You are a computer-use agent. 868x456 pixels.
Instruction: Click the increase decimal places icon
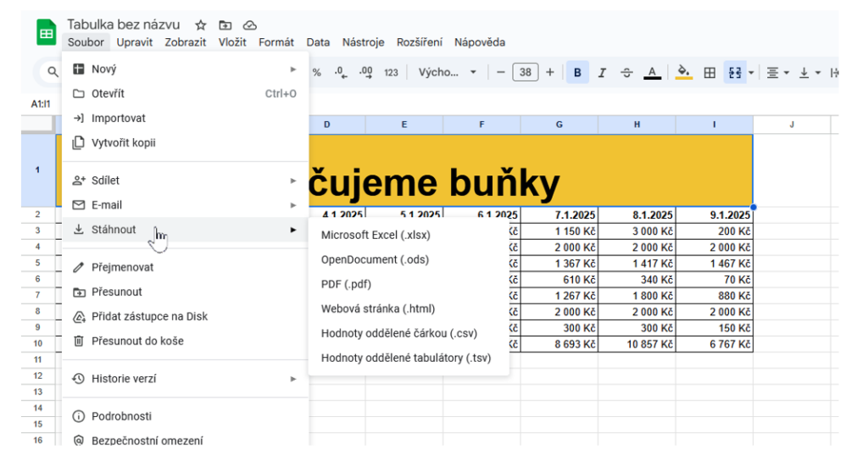coord(366,73)
